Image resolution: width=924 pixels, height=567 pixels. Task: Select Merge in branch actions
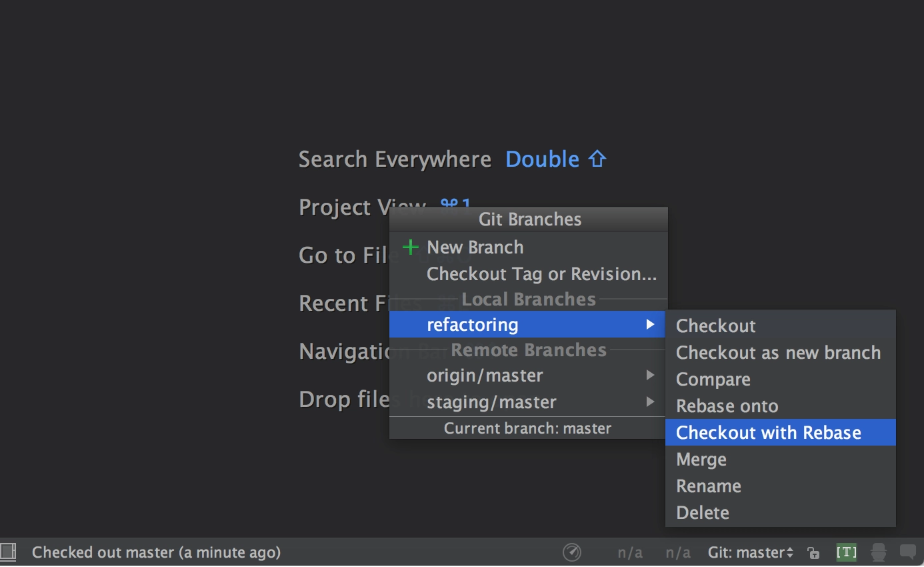pos(781,459)
